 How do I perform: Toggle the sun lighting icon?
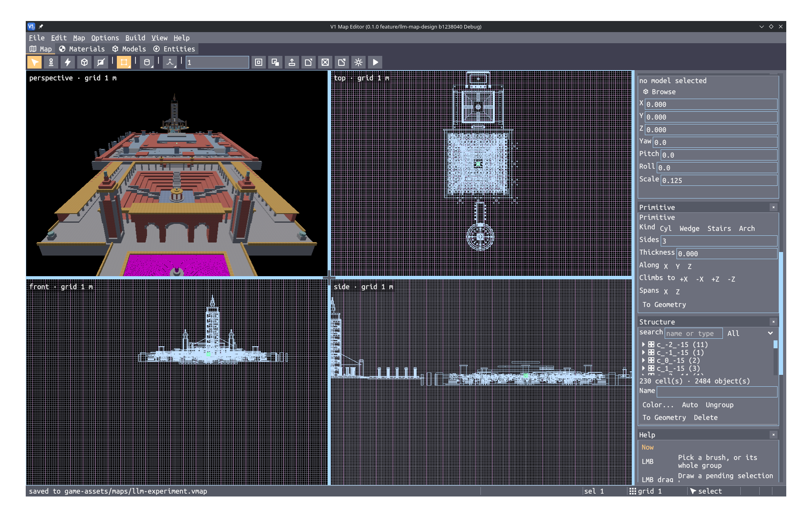358,62
